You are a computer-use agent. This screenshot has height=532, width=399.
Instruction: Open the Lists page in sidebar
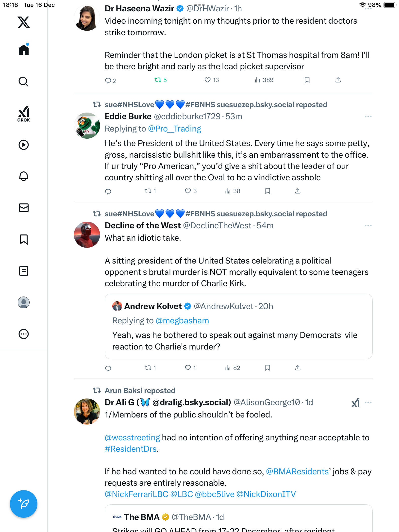point(24,271)
